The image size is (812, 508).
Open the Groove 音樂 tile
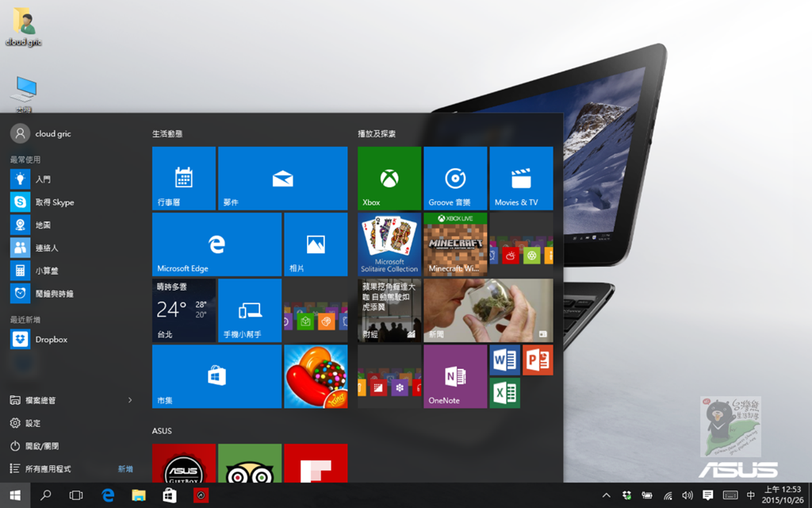(455, 179)
